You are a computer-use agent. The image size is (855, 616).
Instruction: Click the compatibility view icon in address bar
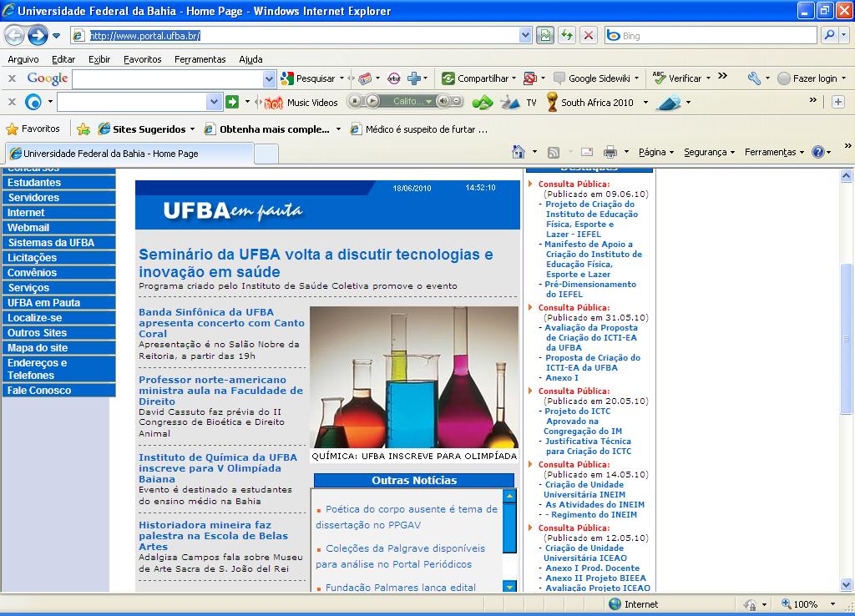point(544,36)
